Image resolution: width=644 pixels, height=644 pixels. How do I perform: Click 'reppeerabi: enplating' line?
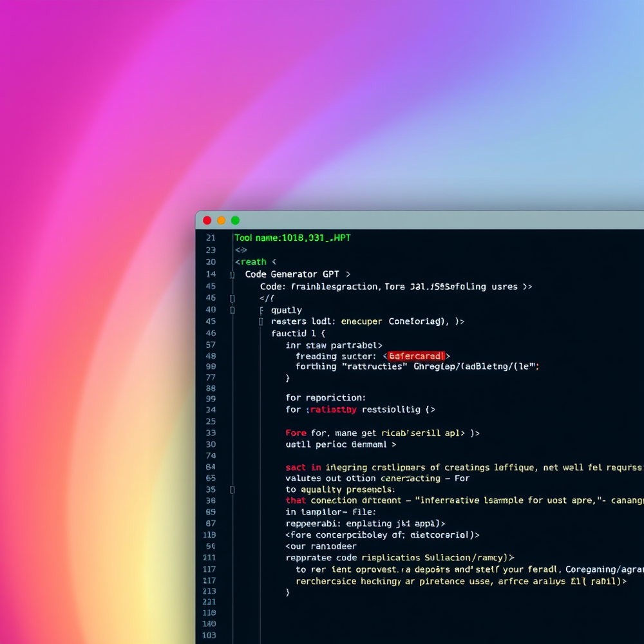(x=365, y=524)
